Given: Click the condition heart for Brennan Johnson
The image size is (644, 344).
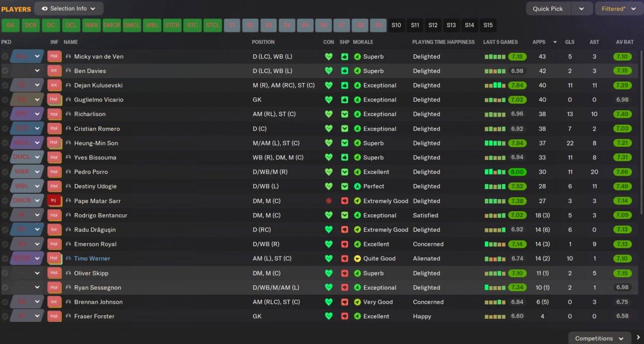Looking at the screenshot, I should (329, 302).
